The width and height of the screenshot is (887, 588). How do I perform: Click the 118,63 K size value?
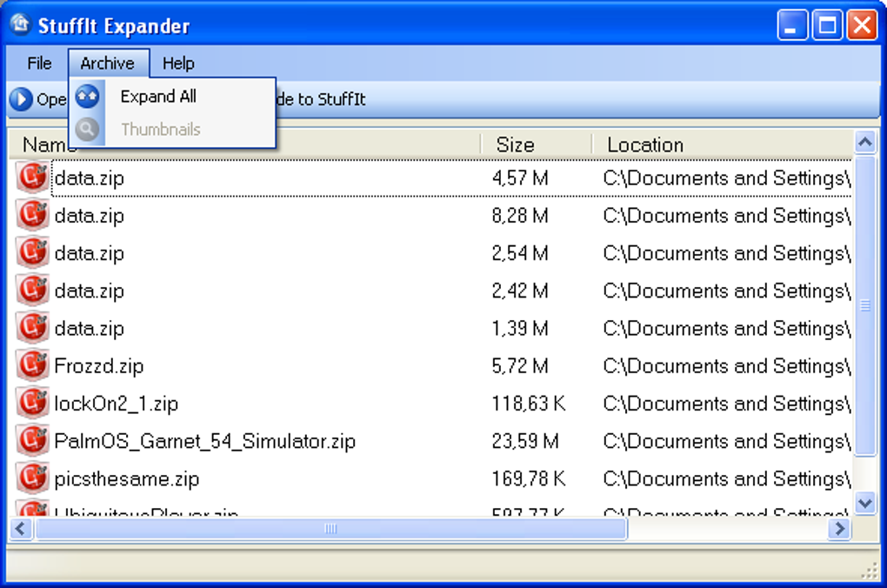[x=529, y=404]
